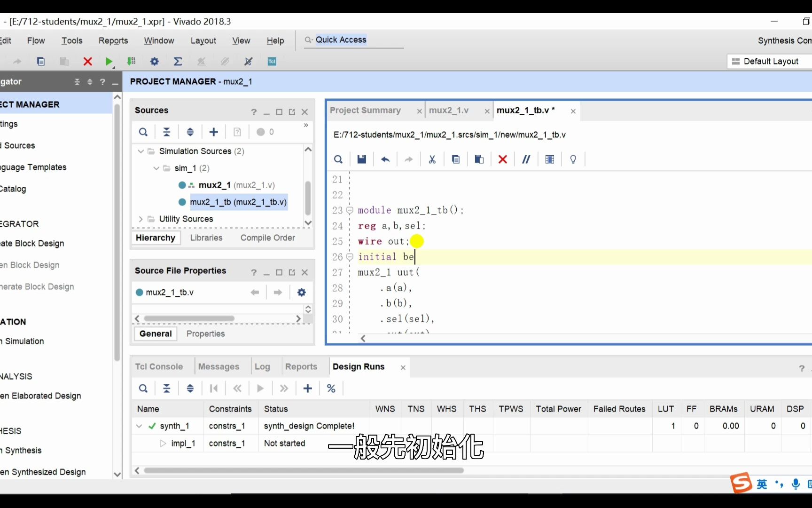Add sources with the plus icon
This screenshot has width=812, height=508.
(x=214, y=132)
